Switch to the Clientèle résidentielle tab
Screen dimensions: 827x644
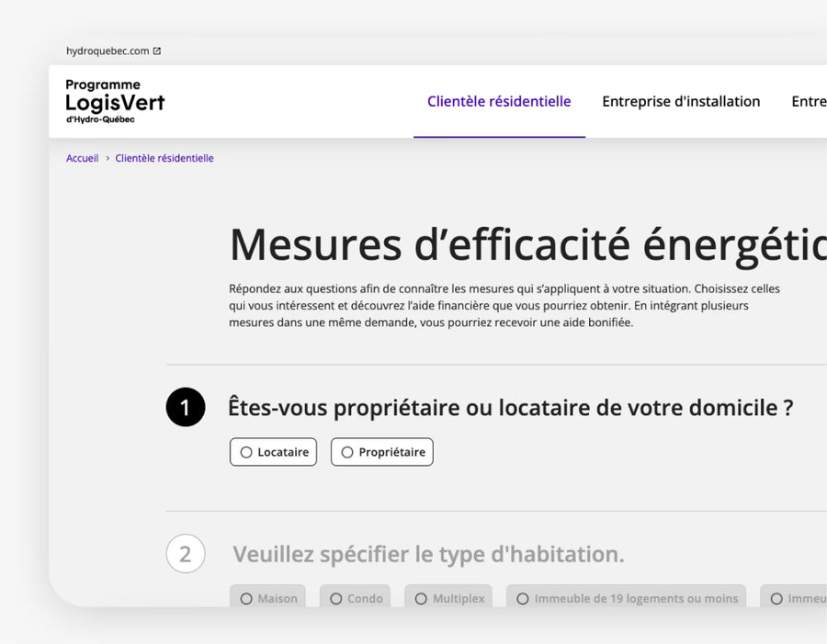[x=499, y=102]
